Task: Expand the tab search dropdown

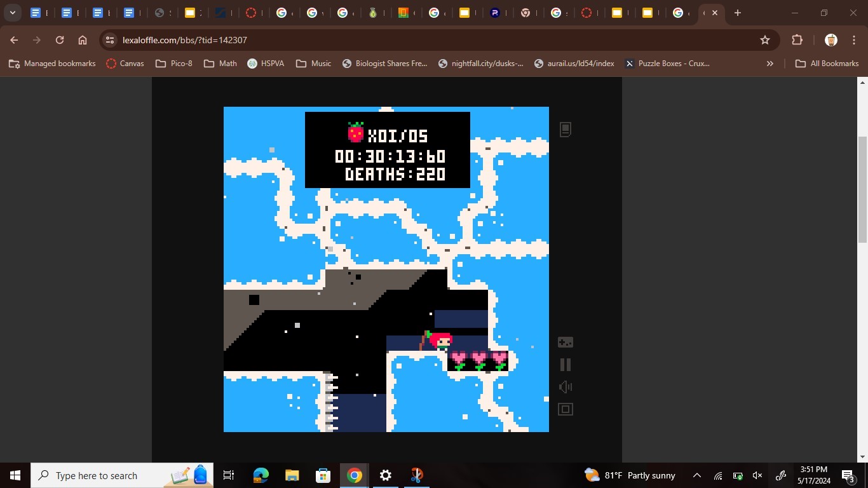Action: point(12,13)
